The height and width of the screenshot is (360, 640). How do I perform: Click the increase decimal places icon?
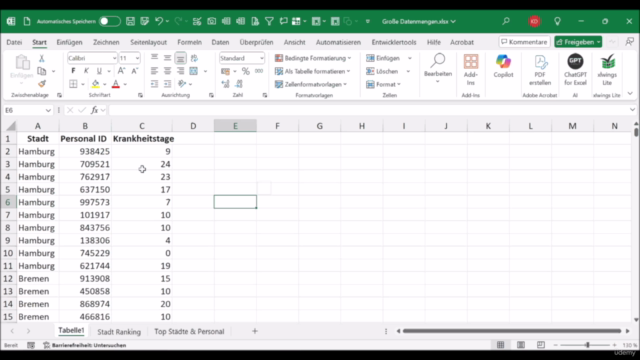coord(225,84)
